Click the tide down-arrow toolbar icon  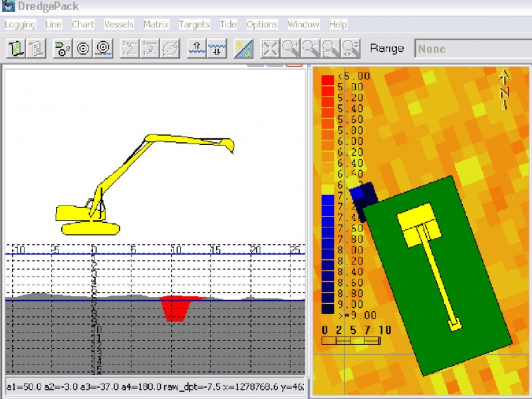pos(217,49)
